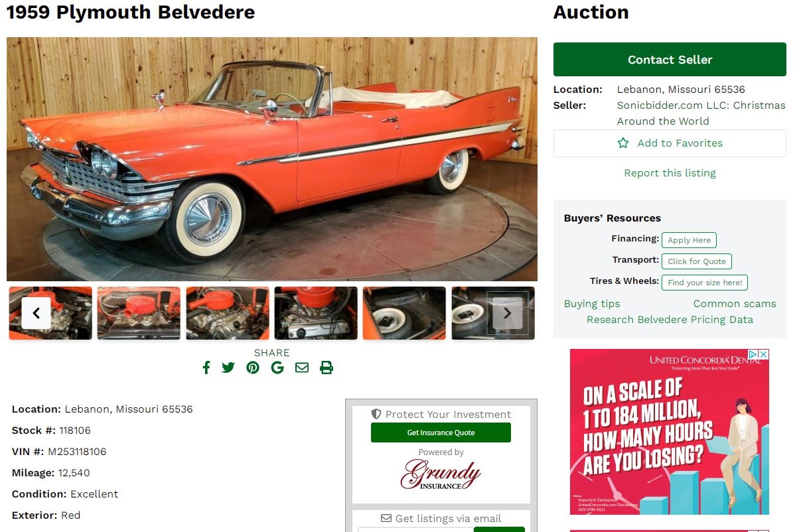Add this car to Favorites

pyautogui.click(x=670, y=143)
